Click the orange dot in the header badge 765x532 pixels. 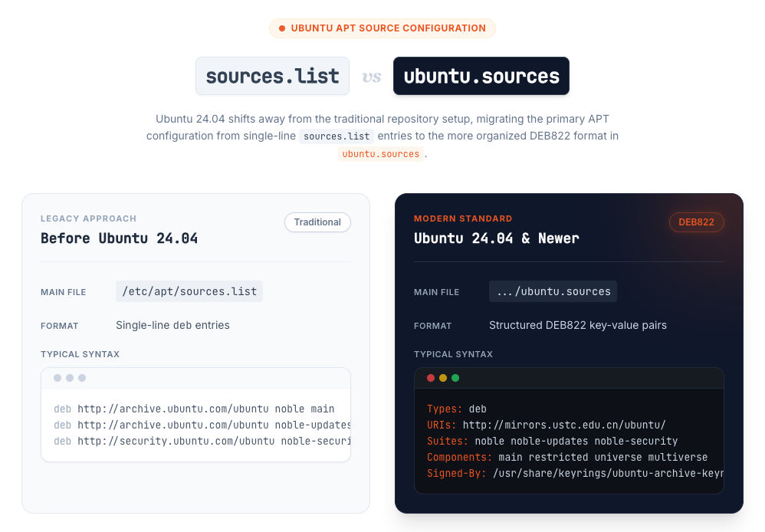[x=282, y=28]
